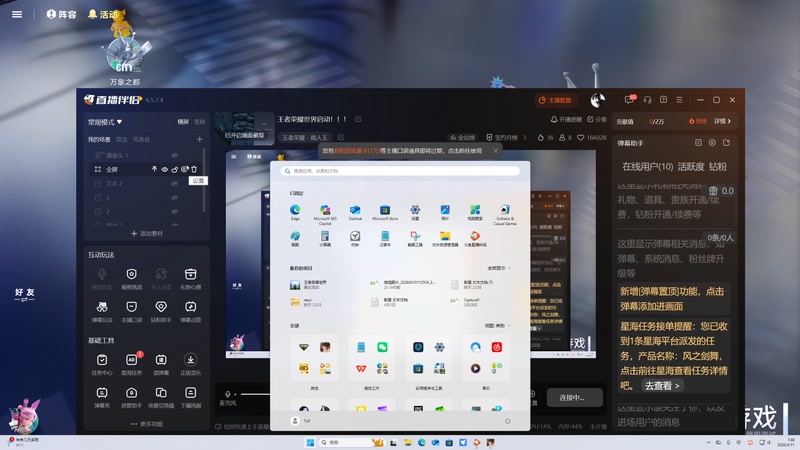This screenshot has width=800, height=450.
Task: Open Microsoft Store in Start menu pinned apps
Action: (x=385, y=212)
